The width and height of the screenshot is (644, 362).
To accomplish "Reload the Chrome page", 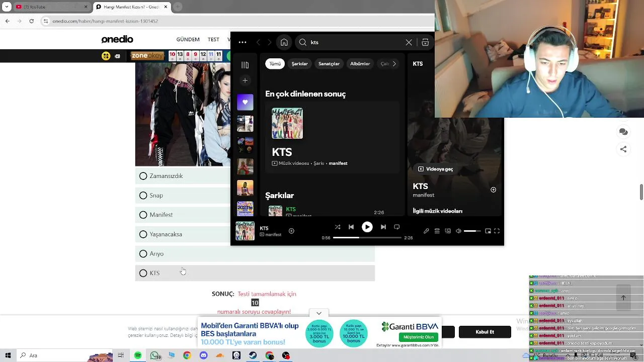I will click(32, 21).
